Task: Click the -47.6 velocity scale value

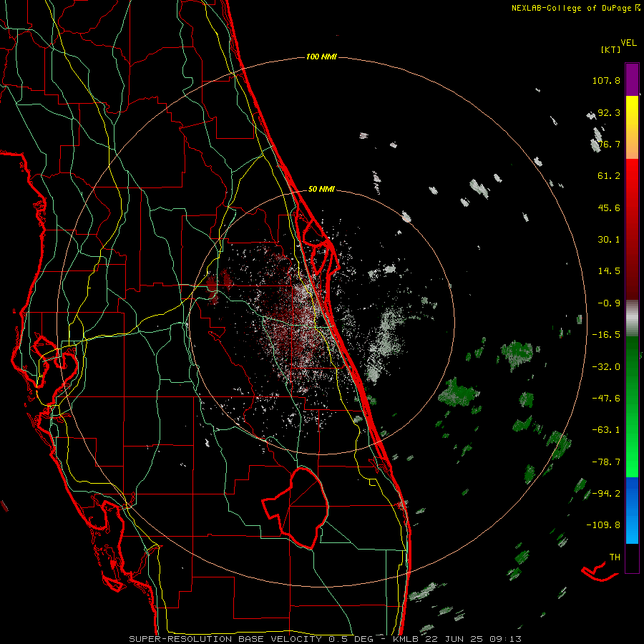Action: coord(606,399)
